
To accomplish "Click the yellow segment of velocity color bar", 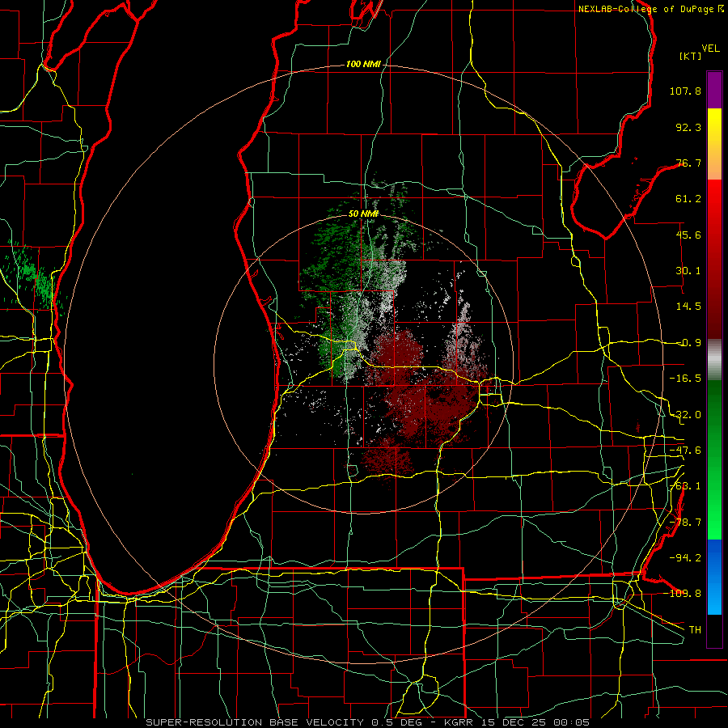I will pos(714,126).
